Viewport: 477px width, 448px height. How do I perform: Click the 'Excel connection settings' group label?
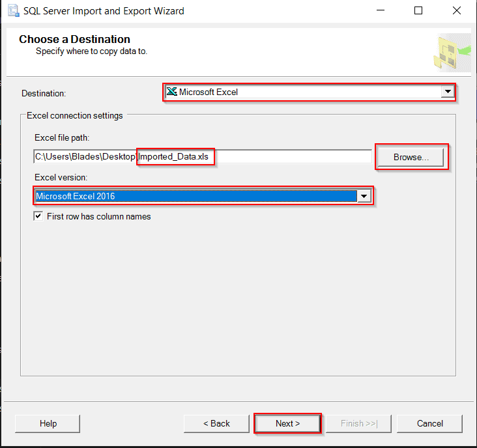74,115
